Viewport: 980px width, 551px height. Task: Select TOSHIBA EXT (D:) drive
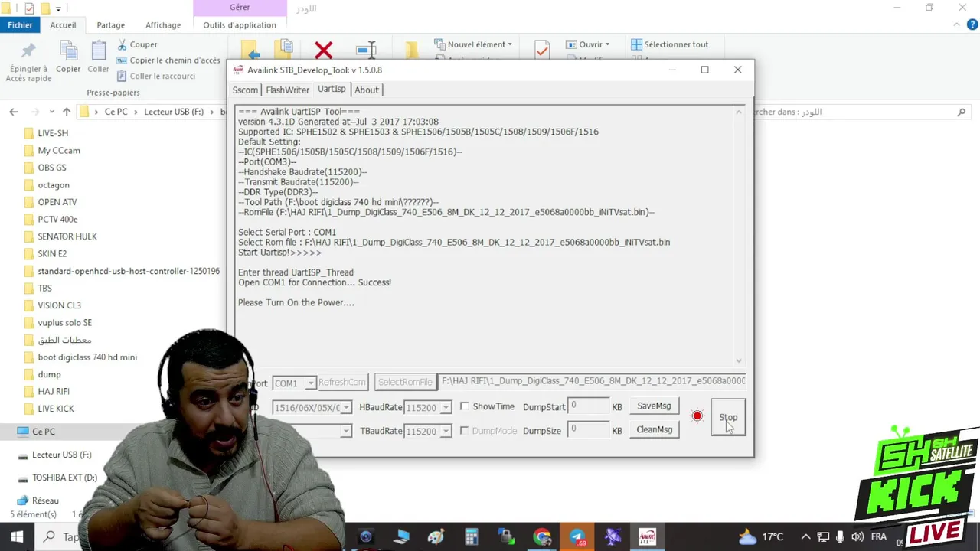pos(64,478)
